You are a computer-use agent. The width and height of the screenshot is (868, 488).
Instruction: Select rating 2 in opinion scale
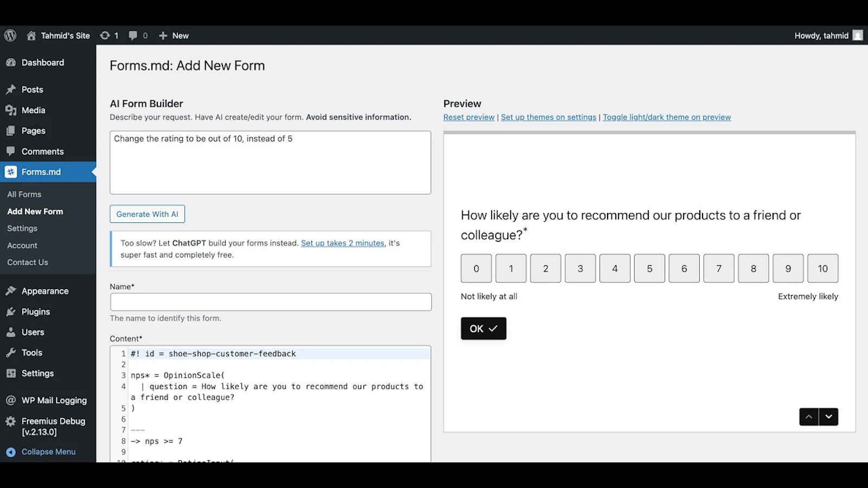coord(546,268)
